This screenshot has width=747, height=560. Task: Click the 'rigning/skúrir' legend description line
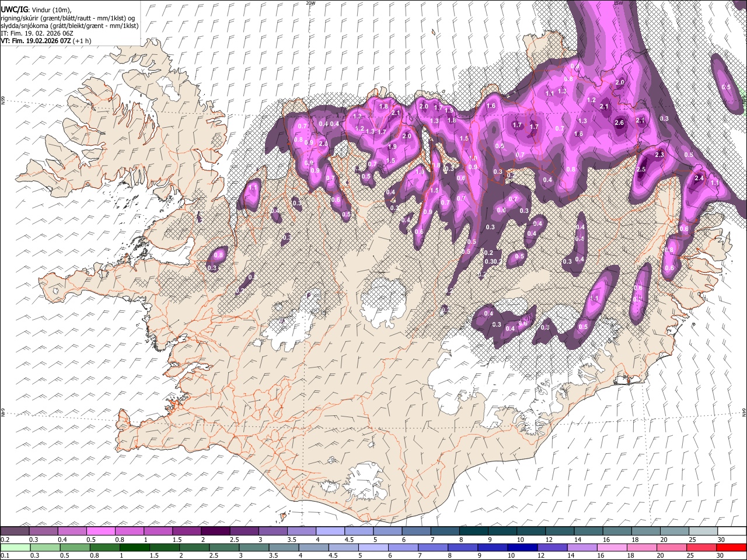[x=69, y=17]
